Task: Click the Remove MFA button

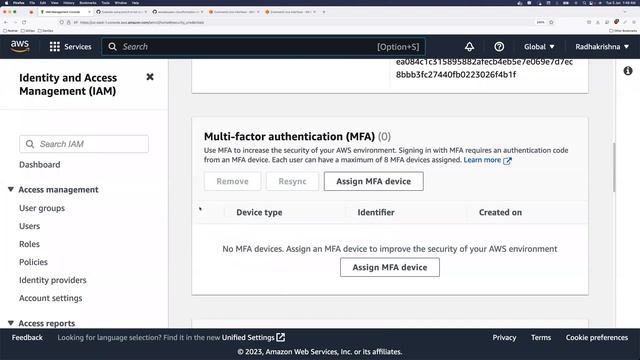Action: coord(232,181)
